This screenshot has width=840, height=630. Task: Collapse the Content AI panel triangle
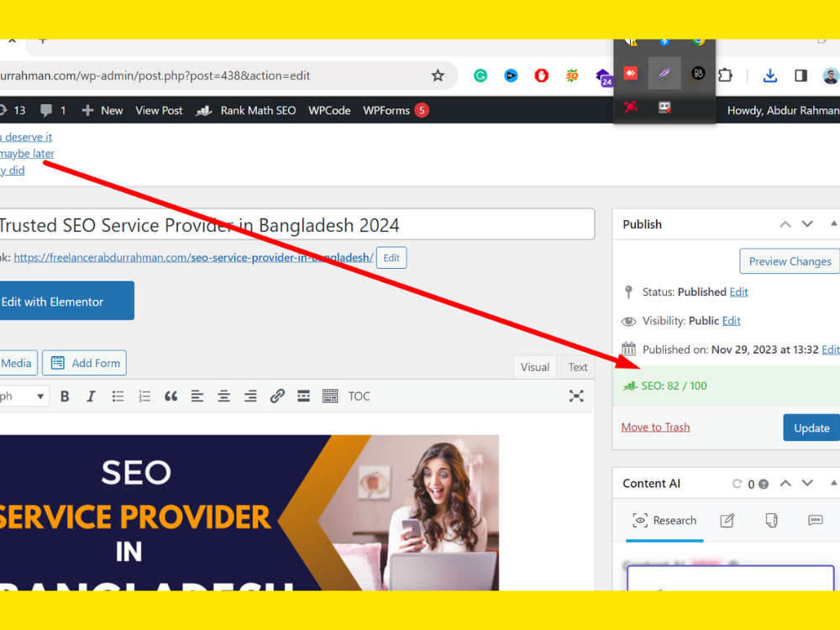[833, 483]
